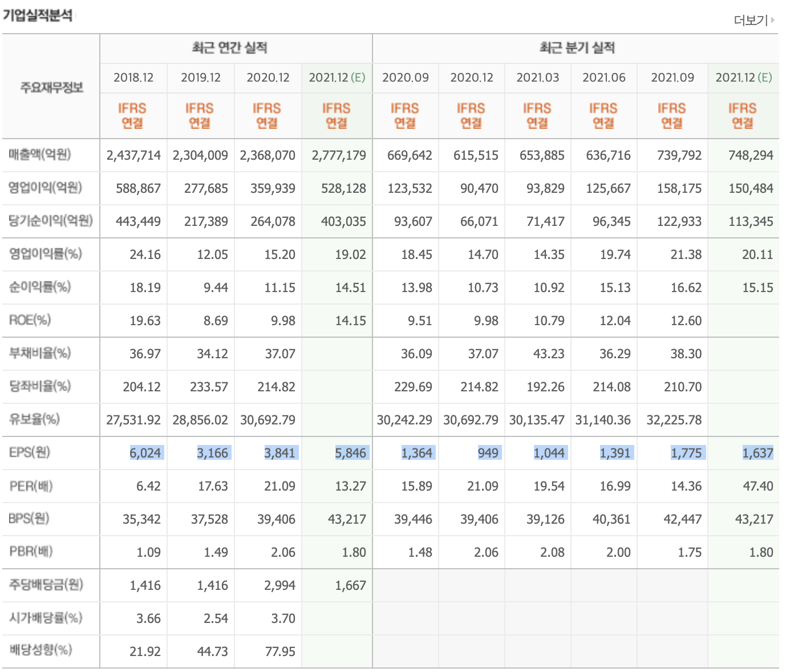Click the 시가배당률(%) row label
This screenshot has height=672, width=786.
(x=46, y=618)
